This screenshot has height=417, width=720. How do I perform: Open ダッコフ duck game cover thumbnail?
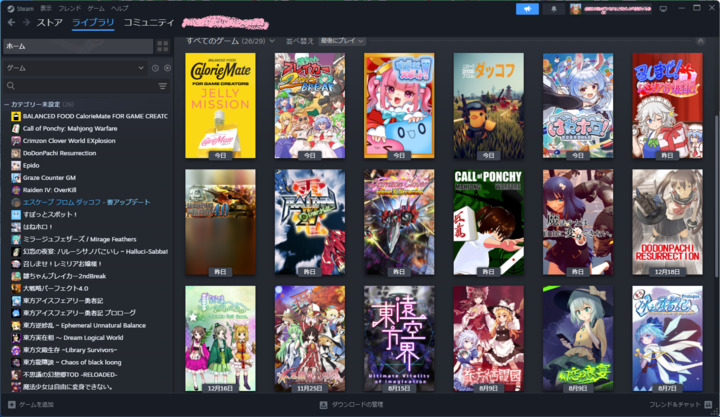[x=489, y=106]
